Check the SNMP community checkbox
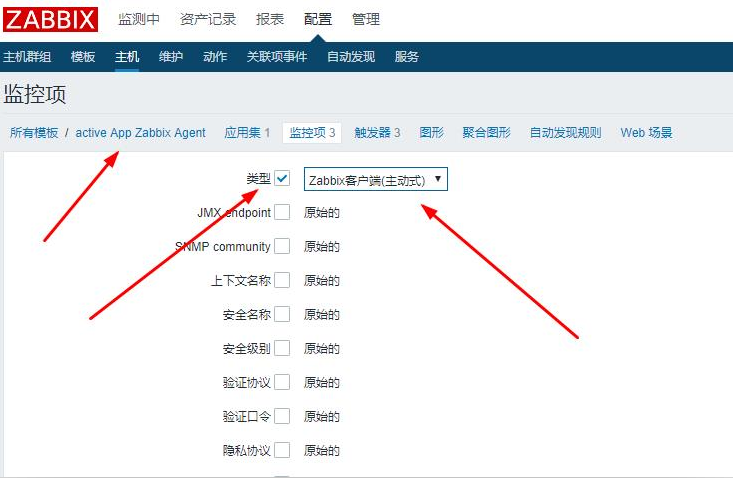Screen dimensions: 733x478 pyautogui.click(x=282, y=246)
